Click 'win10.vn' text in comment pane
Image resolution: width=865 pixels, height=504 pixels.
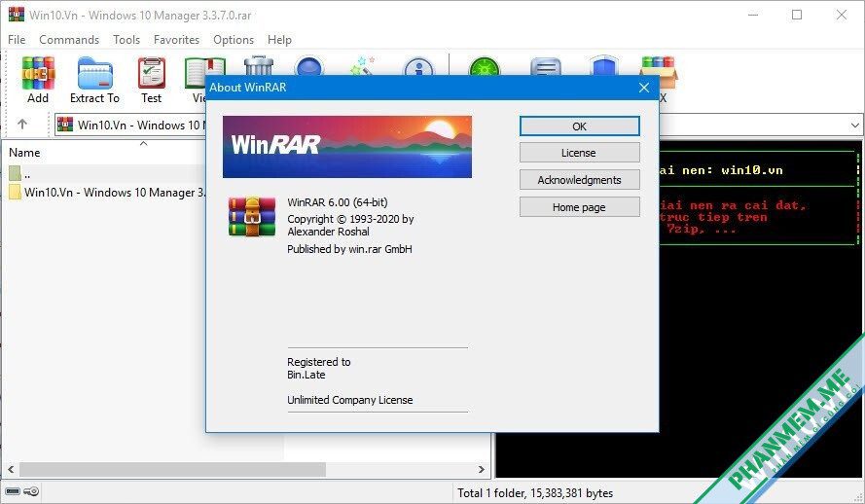tap(752, 170)
